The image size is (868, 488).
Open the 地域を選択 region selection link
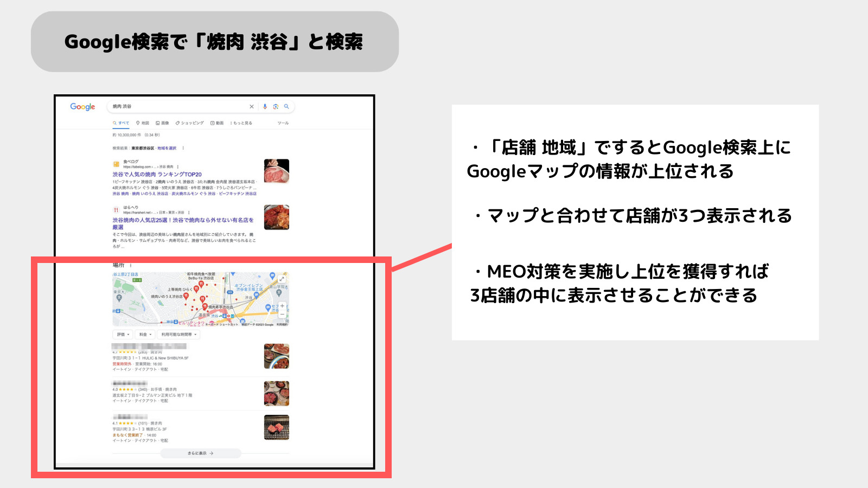click(167, 148)
